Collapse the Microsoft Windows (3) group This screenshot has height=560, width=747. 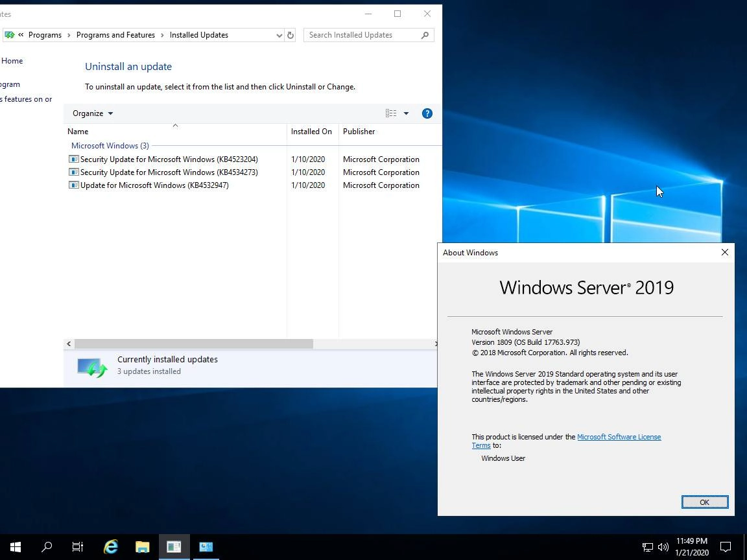tap(110, 146)
